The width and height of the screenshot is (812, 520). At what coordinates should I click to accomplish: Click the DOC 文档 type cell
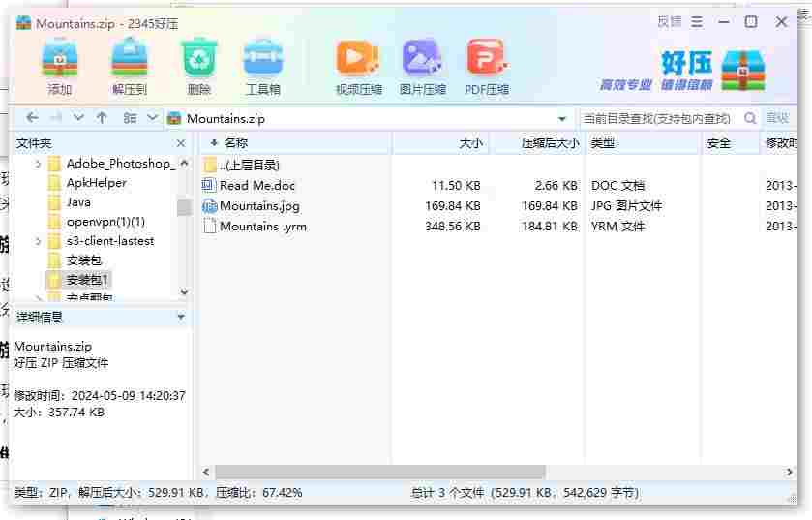(617, 185)
